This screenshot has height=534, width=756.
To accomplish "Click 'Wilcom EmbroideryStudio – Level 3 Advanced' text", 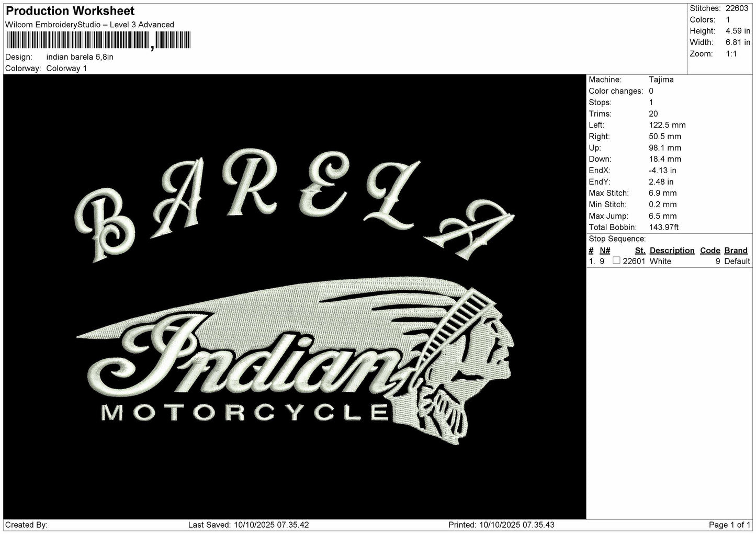I will 89,25.
